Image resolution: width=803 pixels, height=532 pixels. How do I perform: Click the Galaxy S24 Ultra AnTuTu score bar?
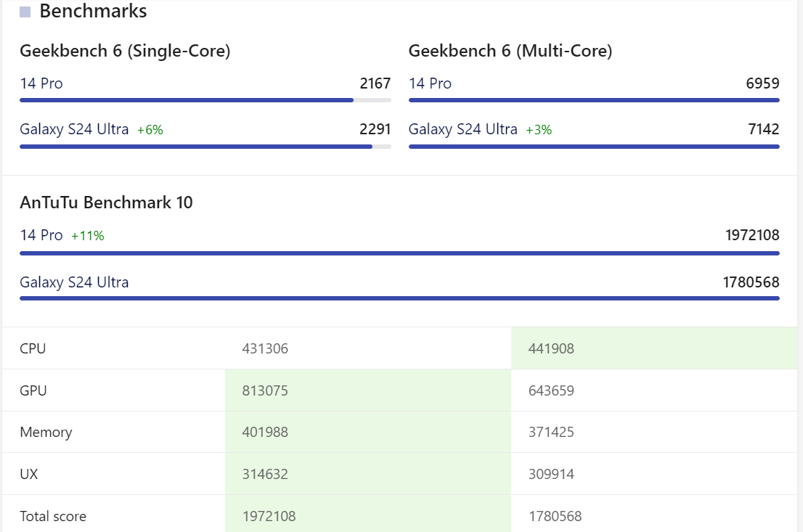click(x=399, y=298)
